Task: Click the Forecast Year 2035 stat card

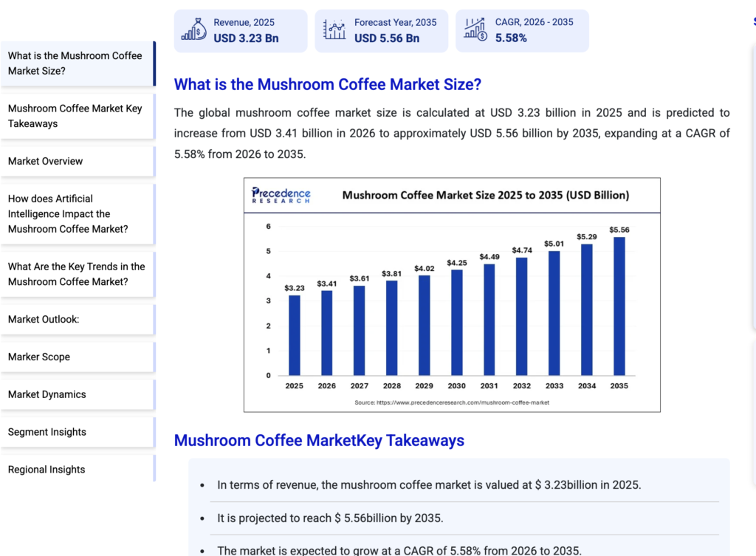Action: pyautogui.click(x=381, y=31)
